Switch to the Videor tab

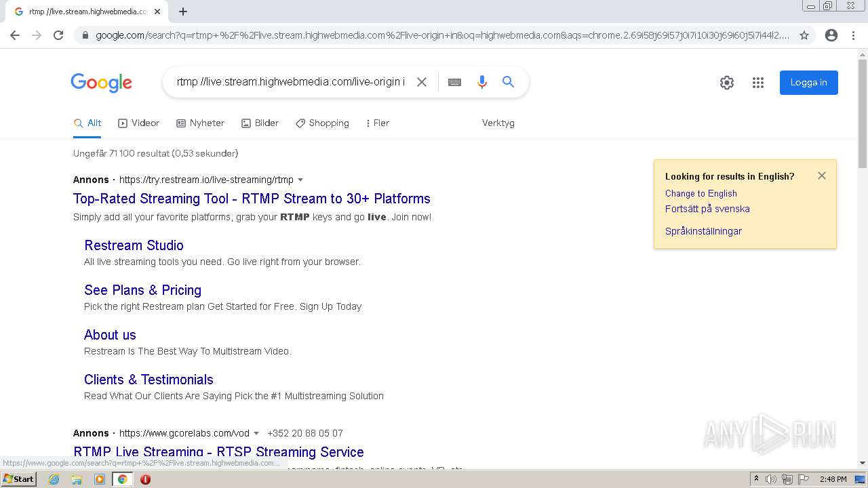(138, 123)
